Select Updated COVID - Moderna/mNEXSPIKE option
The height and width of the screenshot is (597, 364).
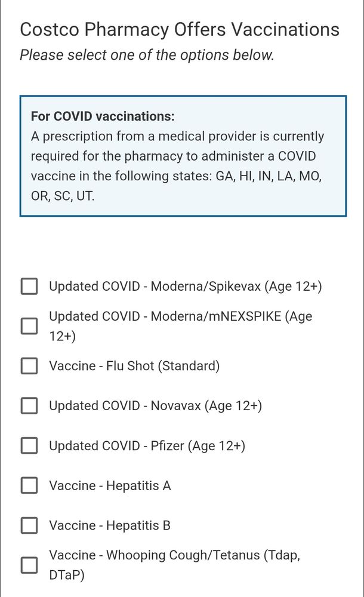(x=29, y=326)
